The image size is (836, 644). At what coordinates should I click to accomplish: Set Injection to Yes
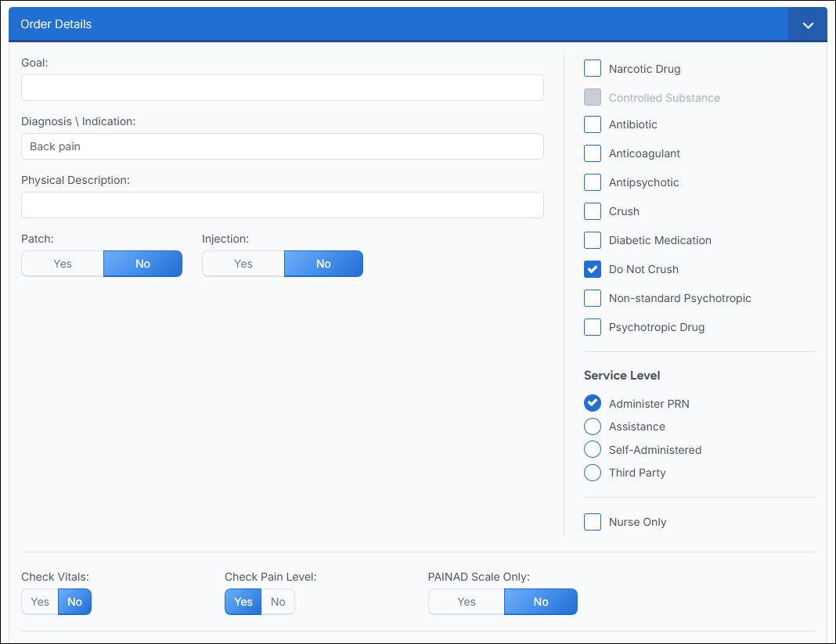tap(243, 264)
